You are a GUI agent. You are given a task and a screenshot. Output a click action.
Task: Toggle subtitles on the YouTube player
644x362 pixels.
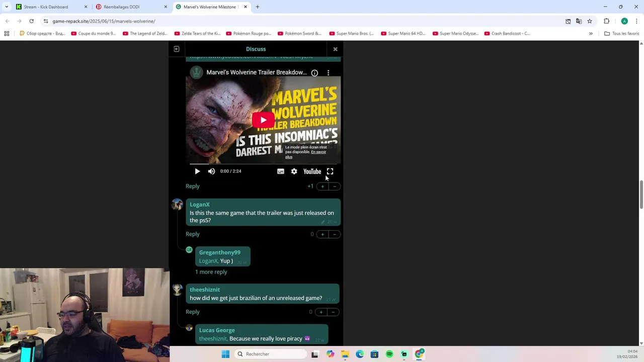(x=281, y=171)
